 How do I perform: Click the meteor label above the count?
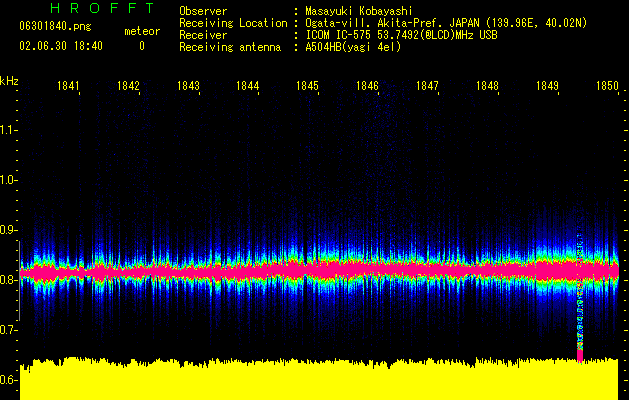click(x=141, y=31)
